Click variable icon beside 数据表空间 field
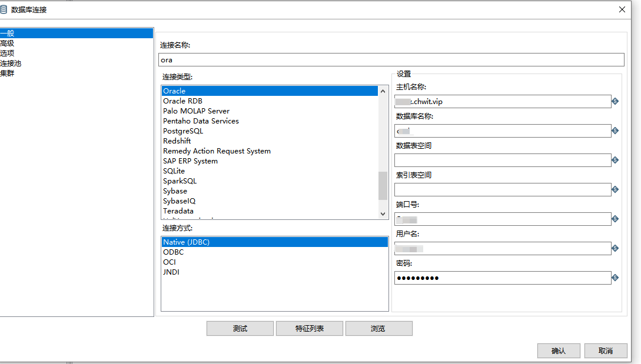 (x=615, y=160)
